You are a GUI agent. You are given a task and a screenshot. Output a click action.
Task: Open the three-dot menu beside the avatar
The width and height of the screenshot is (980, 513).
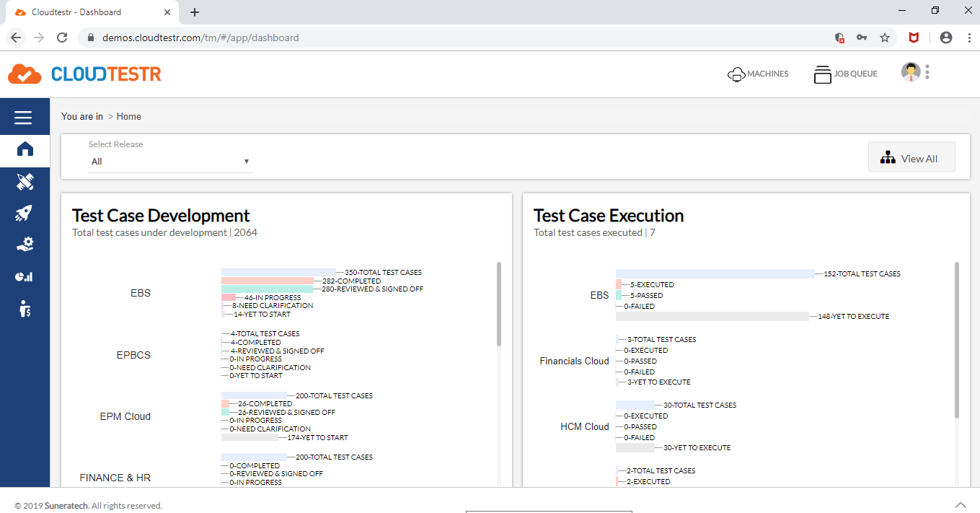point(927,72)
